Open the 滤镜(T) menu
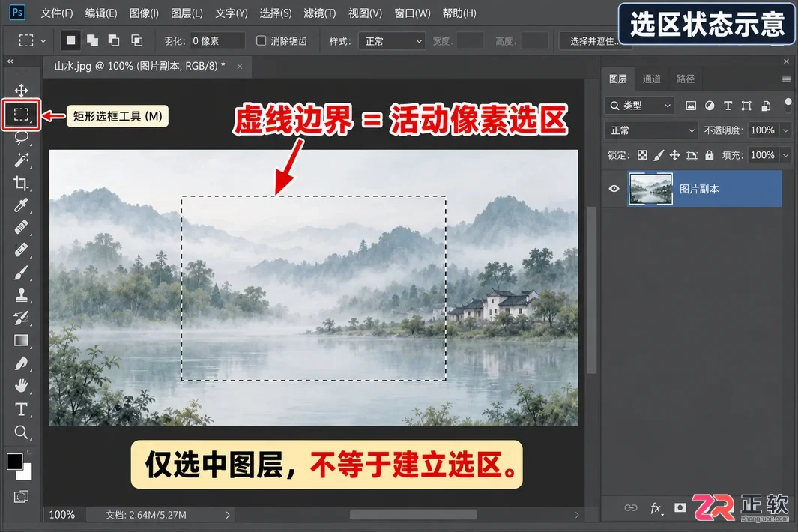 320,13
